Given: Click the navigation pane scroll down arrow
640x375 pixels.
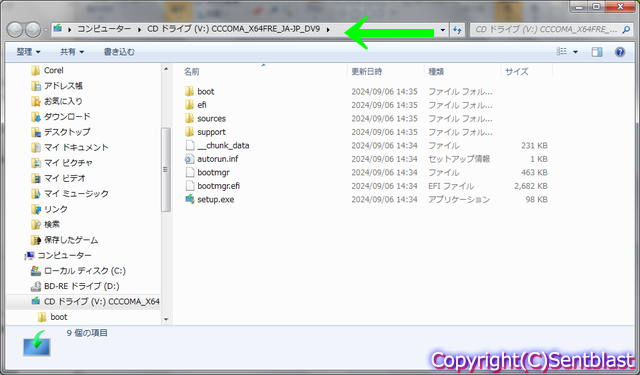Looking at the screenshot, I should (x=166, y=320).
